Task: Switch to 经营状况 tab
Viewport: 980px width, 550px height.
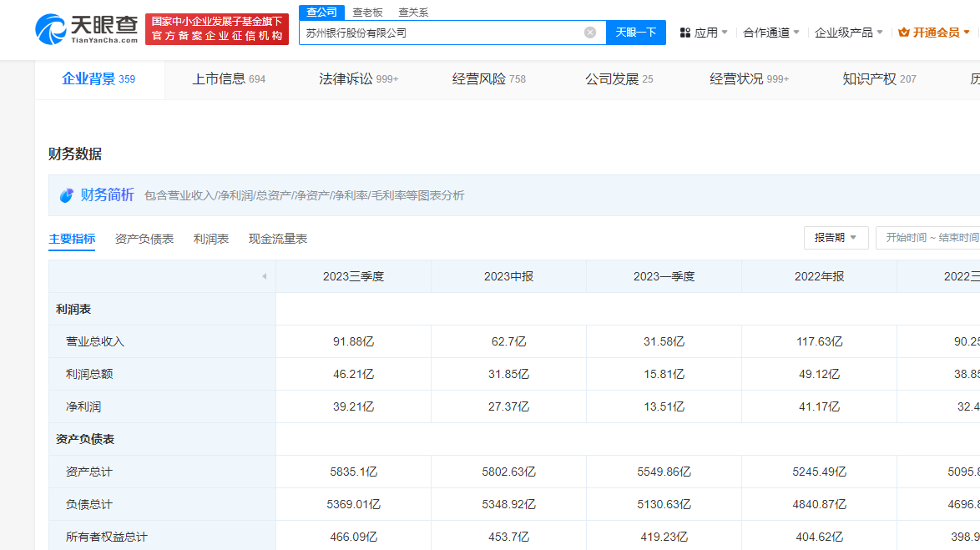Action: pos(749,79)
